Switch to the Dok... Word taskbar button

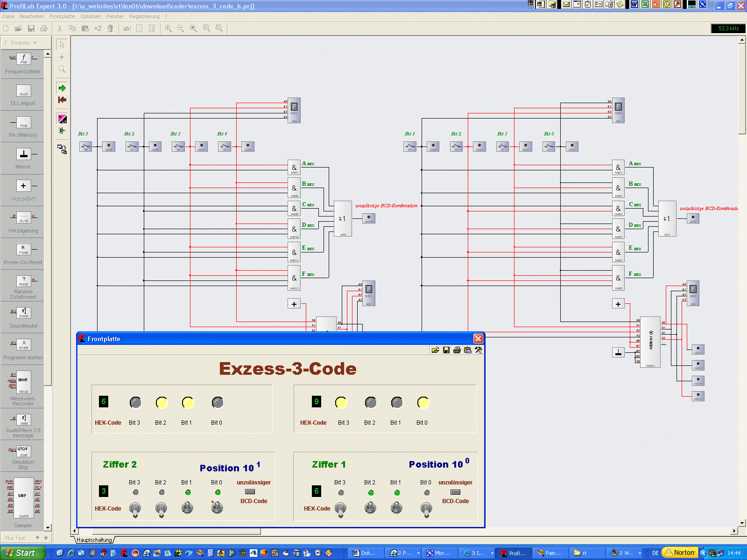coord(366,553)
